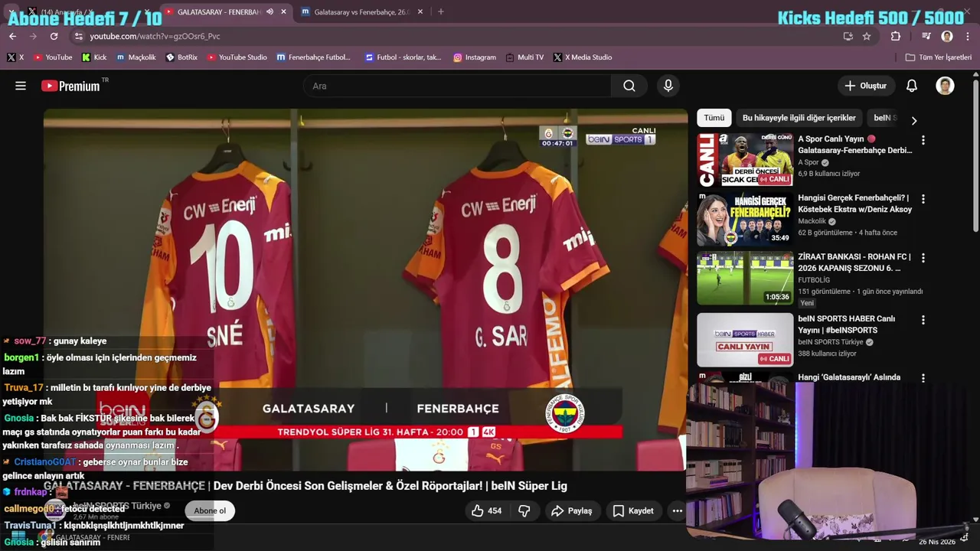The width and height of the screenshot is (980, 551).
Task: Open the Oluştur create menu
Action: click(x=866, y=86)
